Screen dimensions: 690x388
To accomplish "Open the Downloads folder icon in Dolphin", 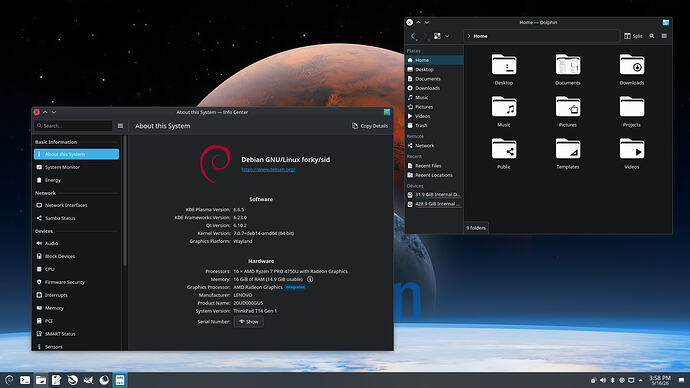I will (x=632, y=65).
